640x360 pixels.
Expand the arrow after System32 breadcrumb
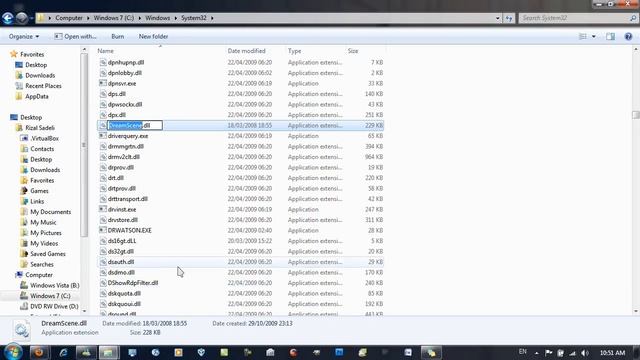tap(212, 18)
